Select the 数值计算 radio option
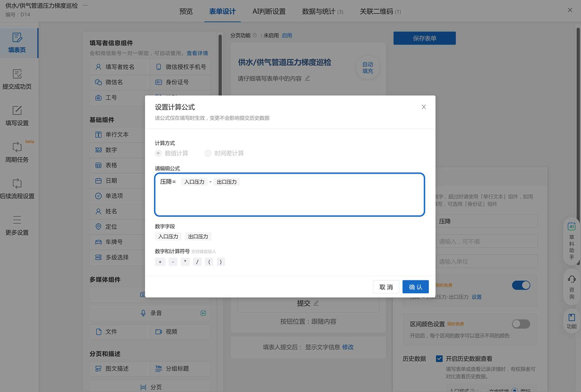Image resolution: width=581 pixels, height=392 pixels. click(158, 153)
